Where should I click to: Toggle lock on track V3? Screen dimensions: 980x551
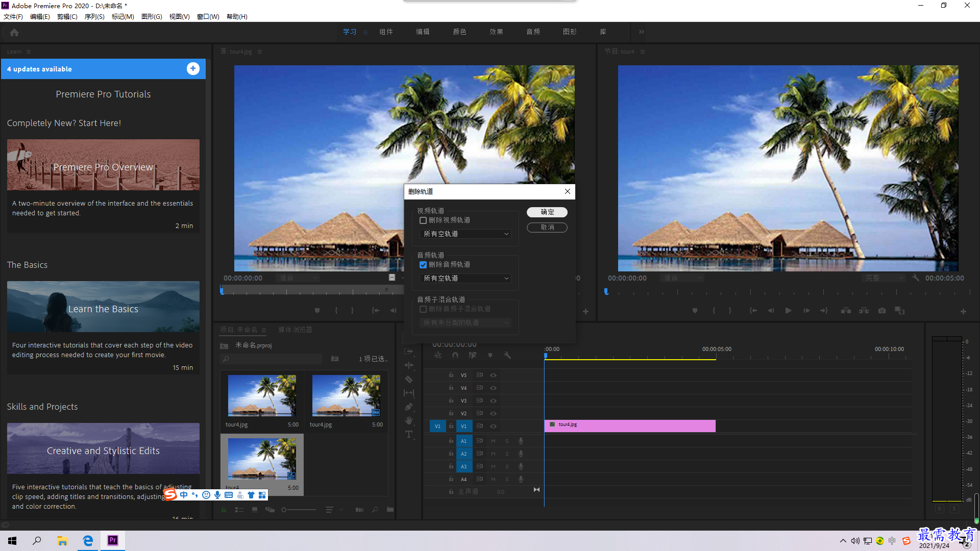(x=451, y=400)
